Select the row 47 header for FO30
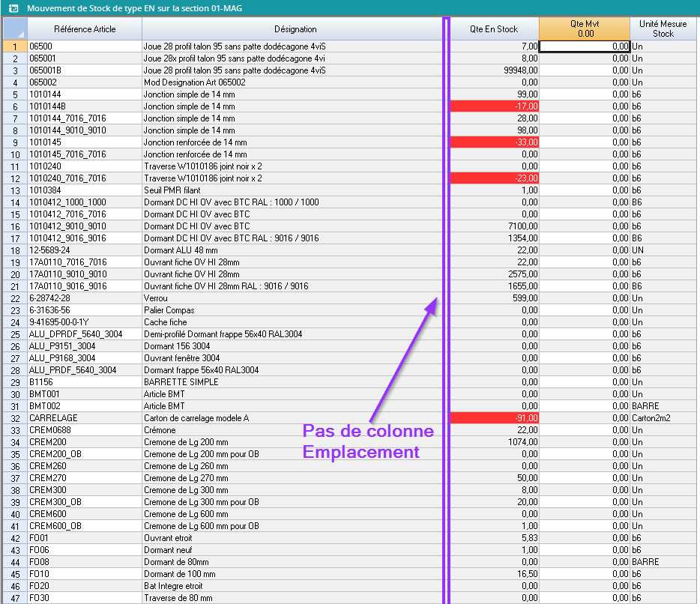This screenshot has height=604, width=700. (15, 598)
